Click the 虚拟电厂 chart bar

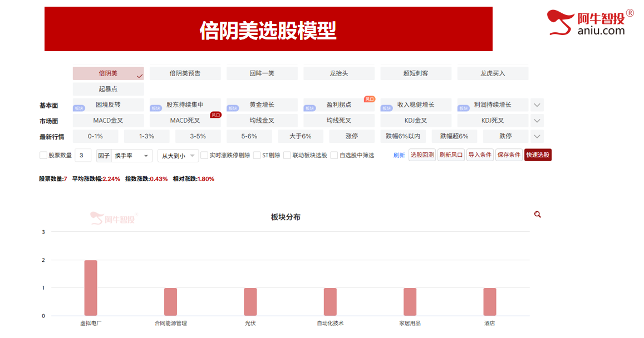(91, 288)
